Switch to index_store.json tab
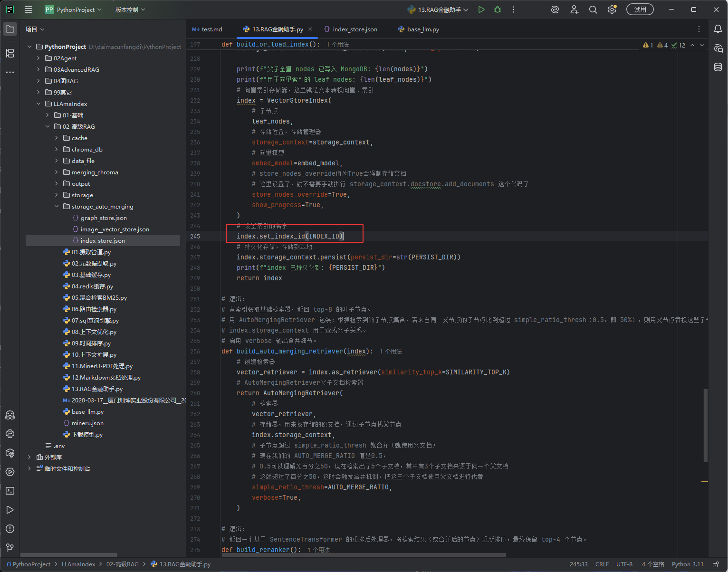 coord(351,29)
